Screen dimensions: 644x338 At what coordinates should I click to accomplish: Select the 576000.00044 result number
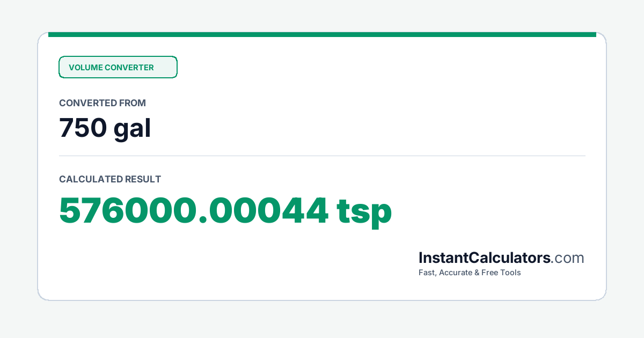tap(194, 211)
